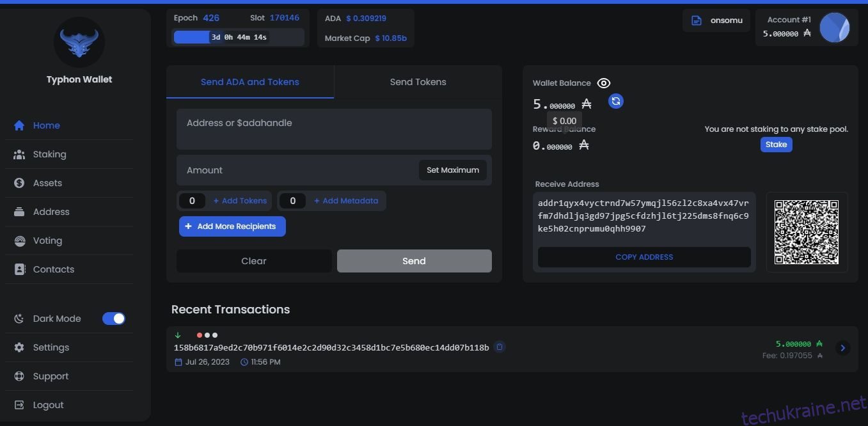Click the Dark Mode moon icon
This screenshot has width=868, height=426.
[19, 319]
